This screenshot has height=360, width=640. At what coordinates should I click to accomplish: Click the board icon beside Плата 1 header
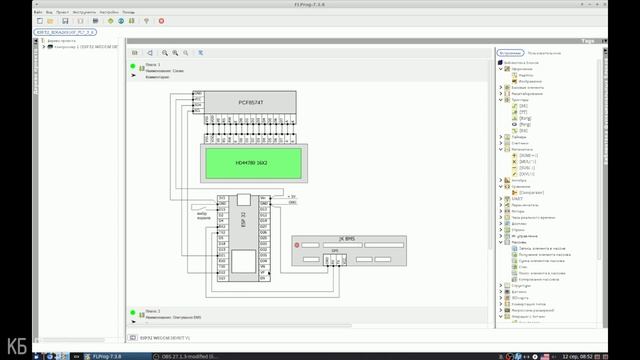[142, 68]
